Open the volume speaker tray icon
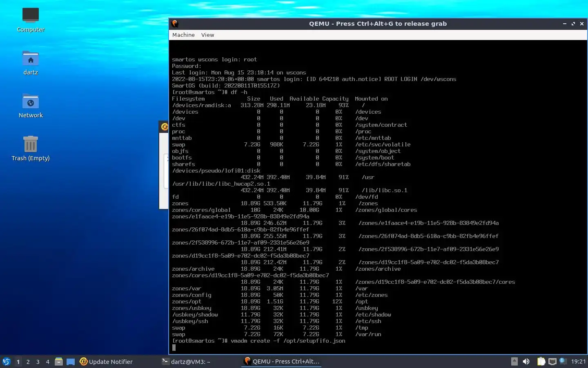This screenshot has height=368, width=588. (x=526, y=361)
